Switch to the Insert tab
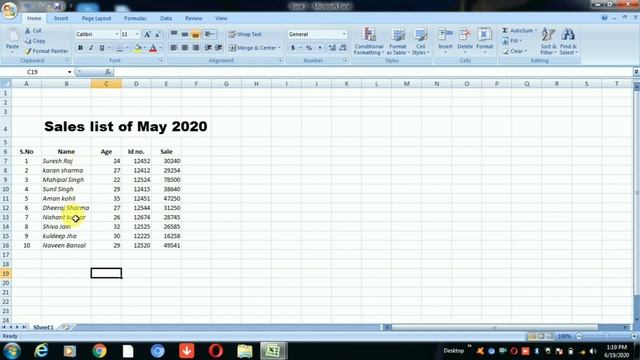This screenshot has width=640, height=360. (x=61, y=18)
